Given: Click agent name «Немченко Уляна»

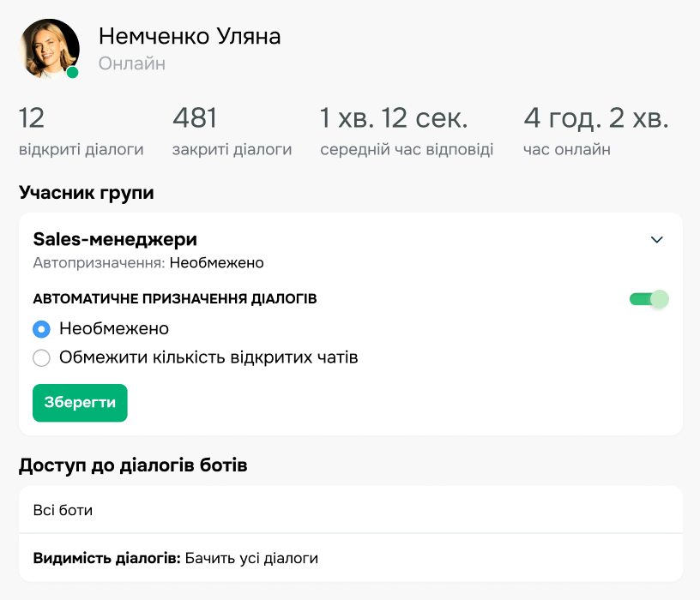Looking at the screenshot, I should click(x=190, y=36).
